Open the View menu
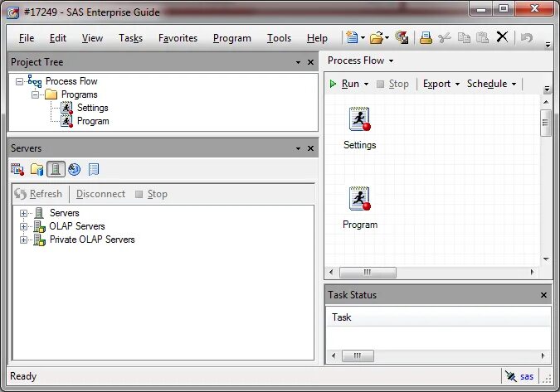The height and width of the screenshot is (392, 560). tap(92, 38)
